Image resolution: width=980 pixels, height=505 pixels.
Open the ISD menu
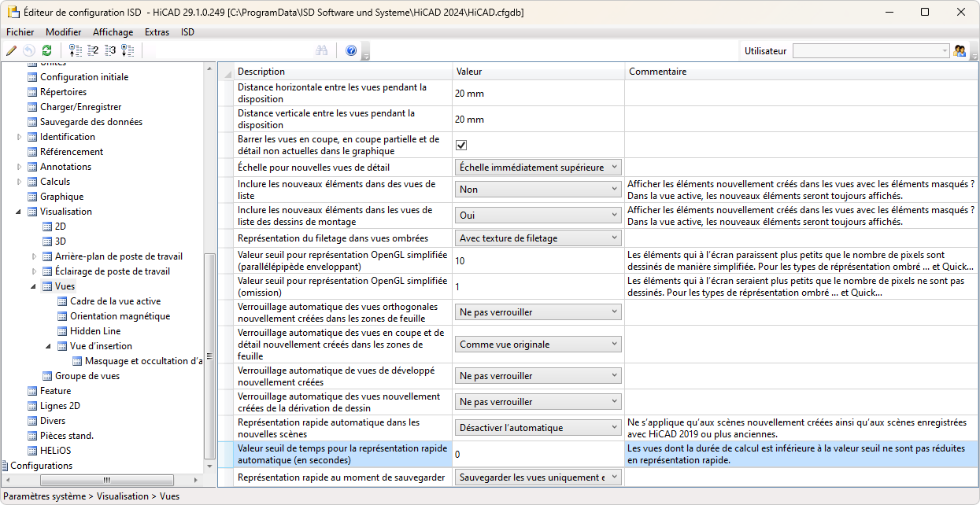(x=187, y=32)
